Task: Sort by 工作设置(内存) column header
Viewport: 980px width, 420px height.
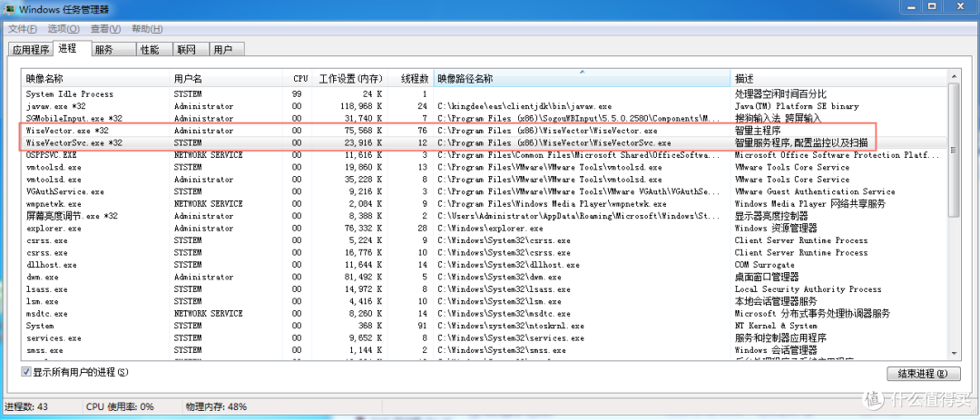Action: [x=349, y=79]
